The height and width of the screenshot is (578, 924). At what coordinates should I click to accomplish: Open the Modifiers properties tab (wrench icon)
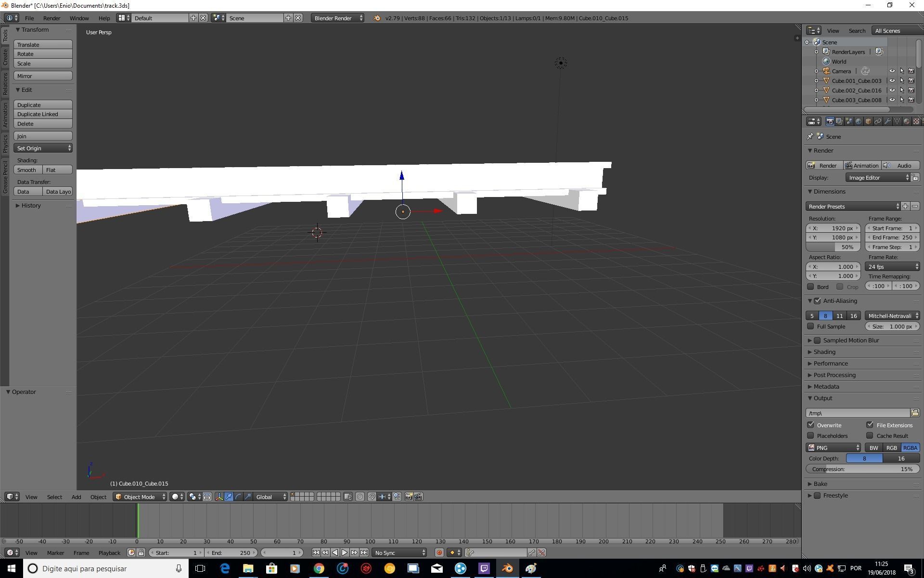pyautogui.click(x=887, y=121)
